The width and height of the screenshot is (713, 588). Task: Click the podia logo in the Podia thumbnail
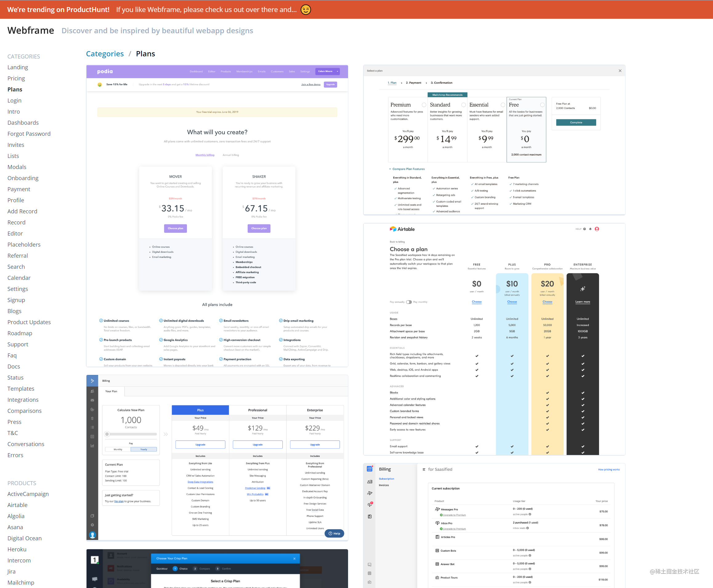[x=105, y=71]
